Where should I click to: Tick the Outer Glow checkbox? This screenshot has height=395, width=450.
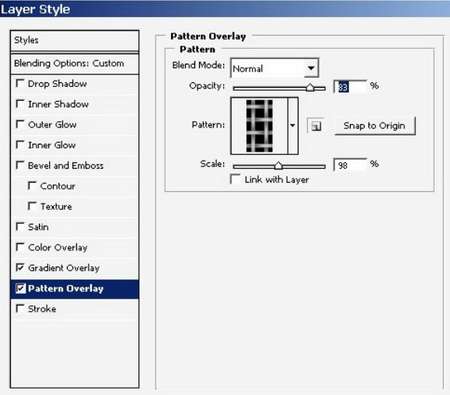pyautogui.click(x=20, y=124)
